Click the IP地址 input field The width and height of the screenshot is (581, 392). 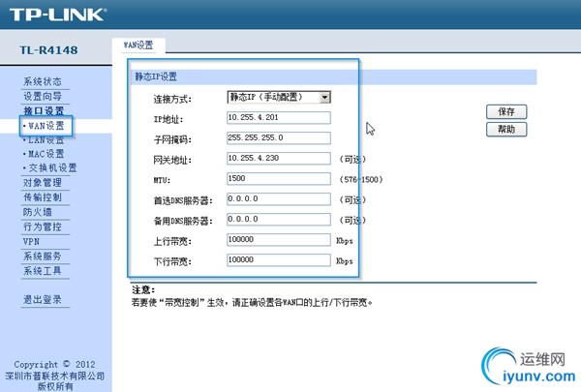pos(279,118)
